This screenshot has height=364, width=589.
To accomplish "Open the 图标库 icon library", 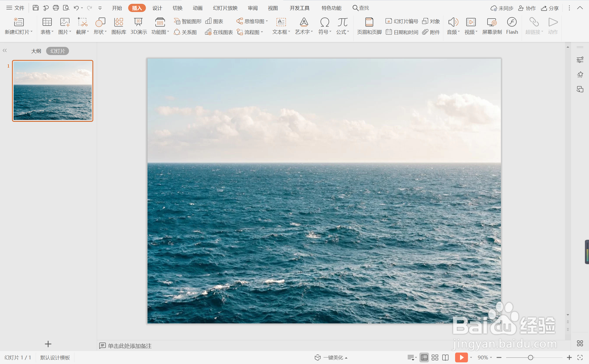I will (119, 26).
